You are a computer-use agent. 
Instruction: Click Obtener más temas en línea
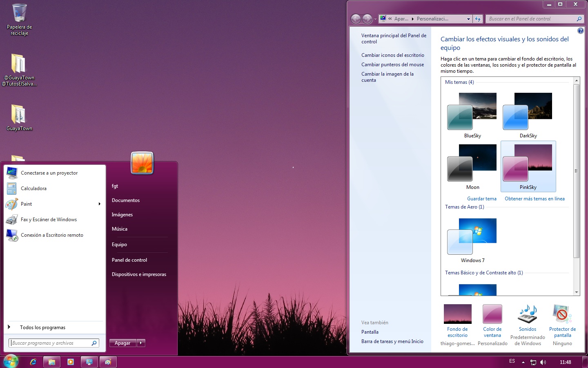[x=535, y=199]
